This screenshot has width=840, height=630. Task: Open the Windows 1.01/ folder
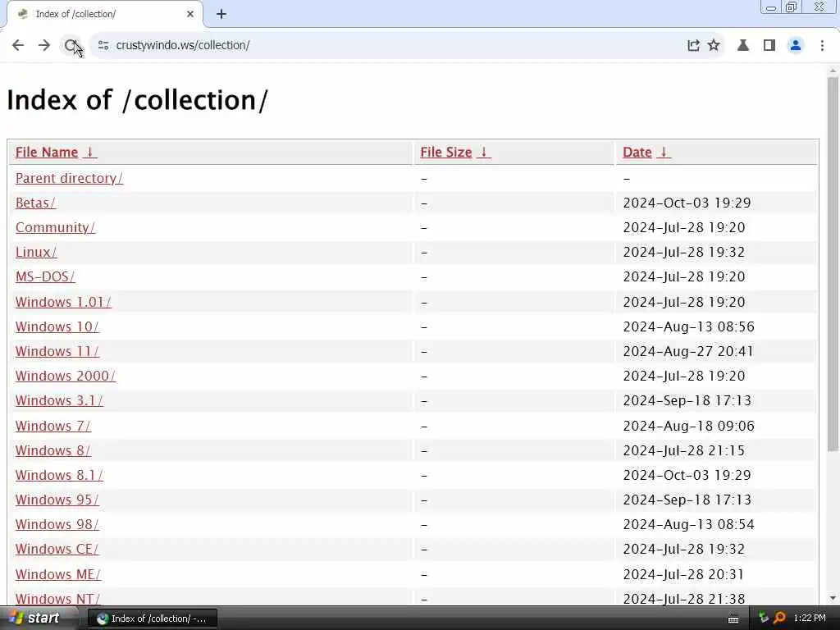tap(63, 302)
